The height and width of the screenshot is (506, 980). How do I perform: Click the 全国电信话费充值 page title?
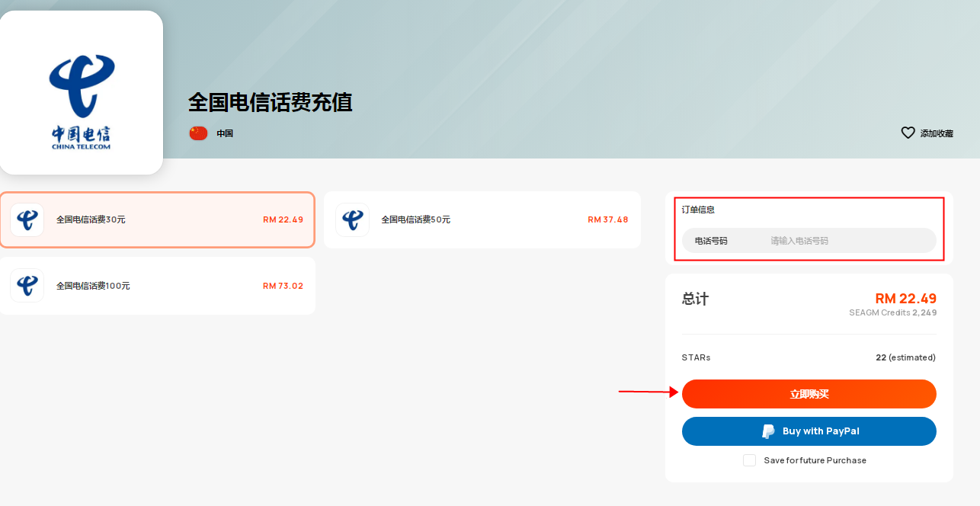271,102
